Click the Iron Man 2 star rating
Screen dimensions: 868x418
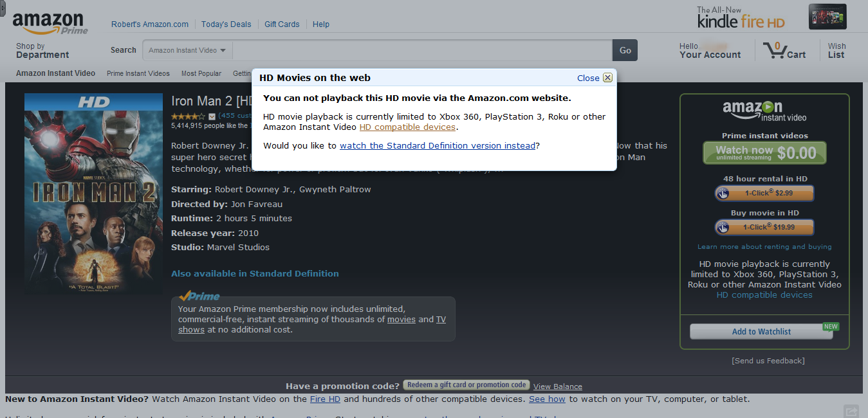click(189, 116)
